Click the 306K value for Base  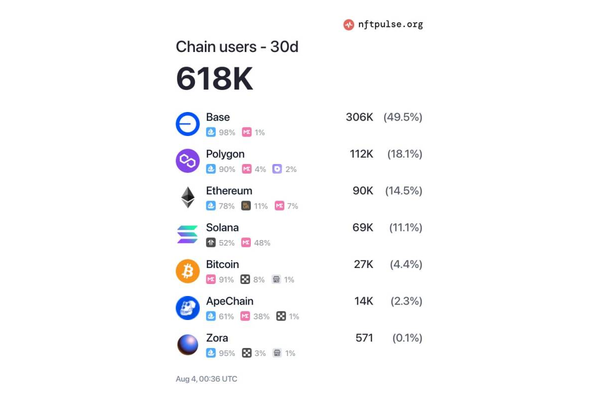359,117
